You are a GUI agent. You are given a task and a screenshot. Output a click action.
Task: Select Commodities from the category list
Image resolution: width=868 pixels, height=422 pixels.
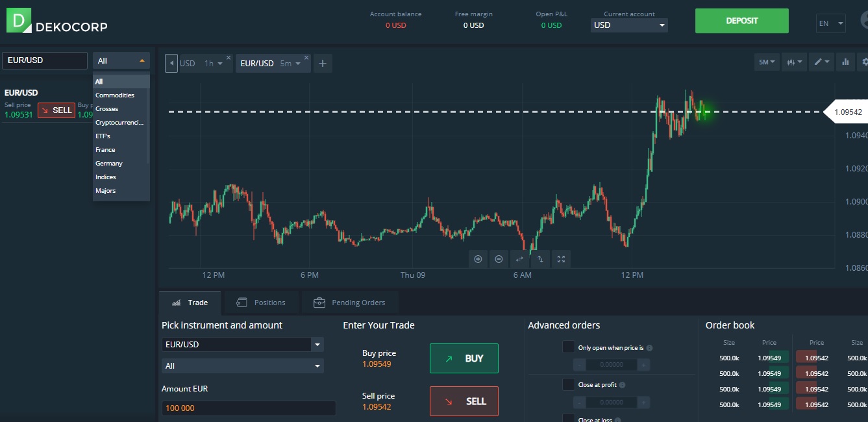[x=115, y=95]
